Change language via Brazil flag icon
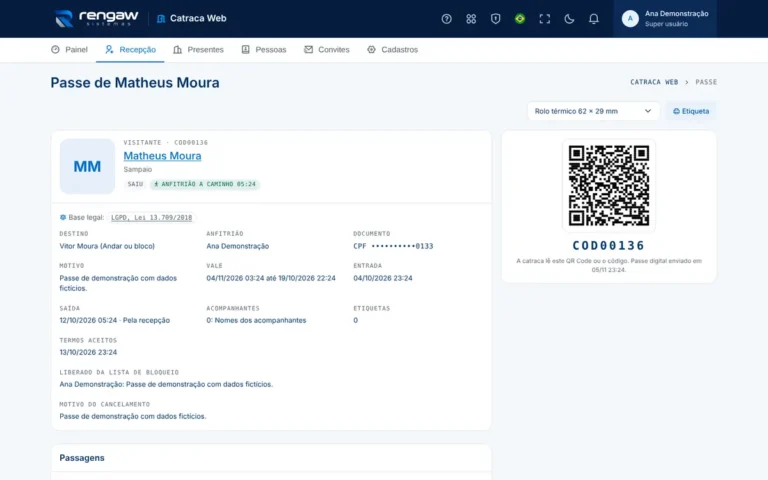Screen dimensions: 768x480 520,19
